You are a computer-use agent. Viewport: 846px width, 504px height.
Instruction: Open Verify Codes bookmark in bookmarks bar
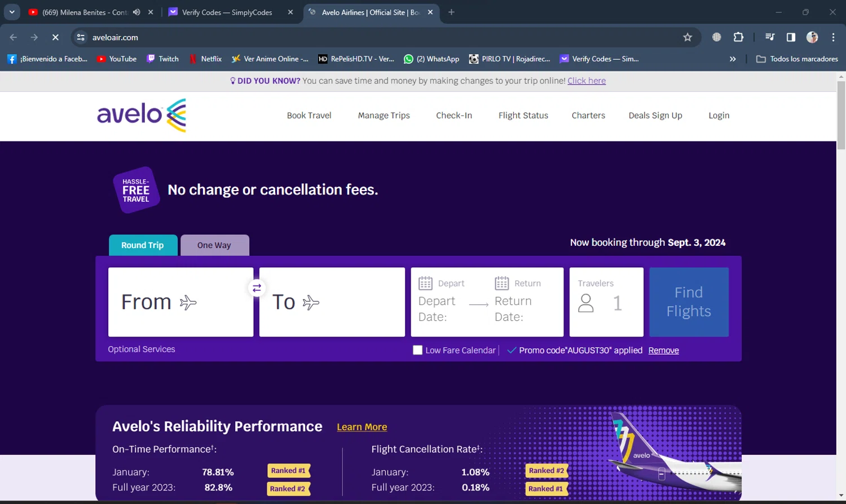click(x=599, y=59)
